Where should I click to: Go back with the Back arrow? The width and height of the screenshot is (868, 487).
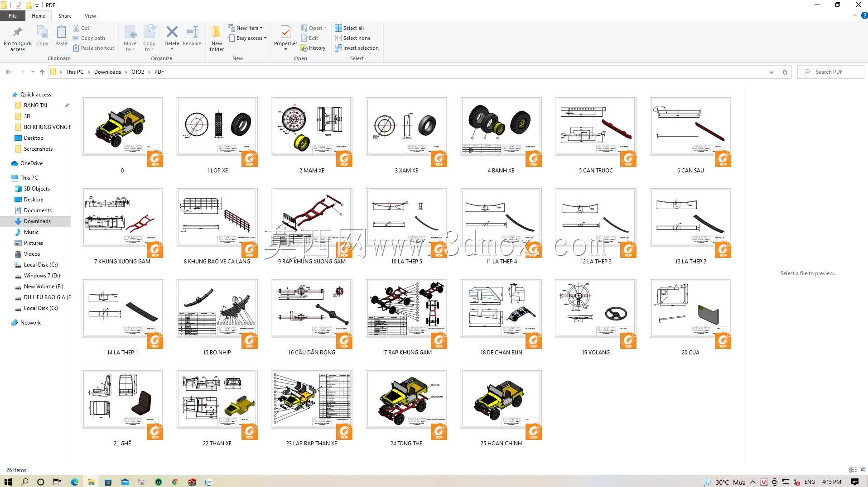tap(9, 72)
